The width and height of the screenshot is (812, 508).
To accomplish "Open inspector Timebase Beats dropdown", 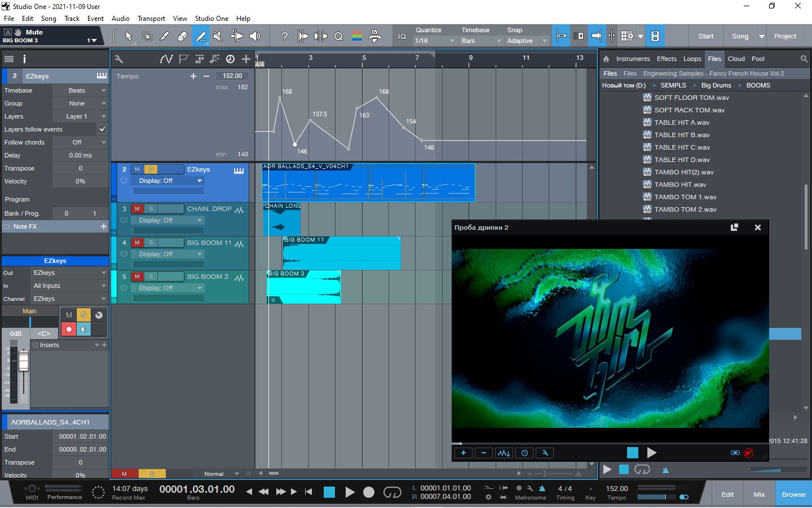I will (80, 90).
